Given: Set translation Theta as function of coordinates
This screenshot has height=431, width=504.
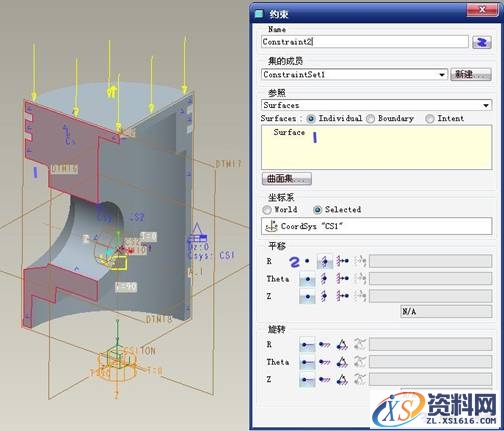Looking at the screenshot, I should point(360,279).
